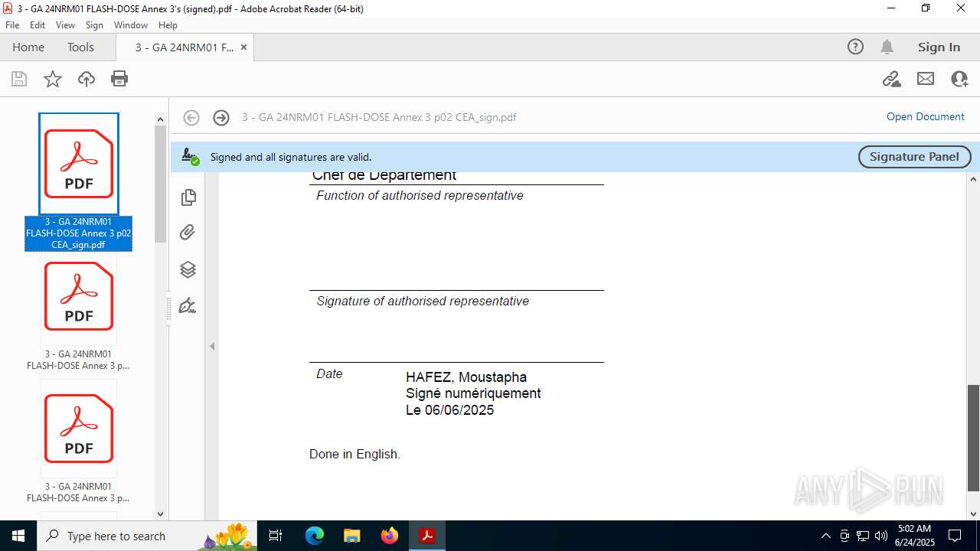Select the 3 - GA 24NRM01 document tab
This screenshot has height=551, width=980.
[x=185, y=47]
